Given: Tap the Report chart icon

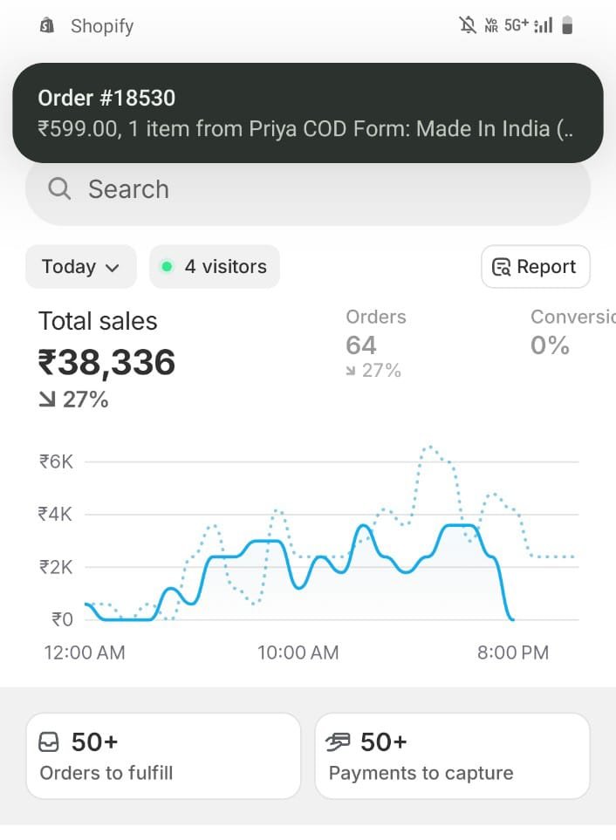Looking at the screenshot, I should 501,268.
